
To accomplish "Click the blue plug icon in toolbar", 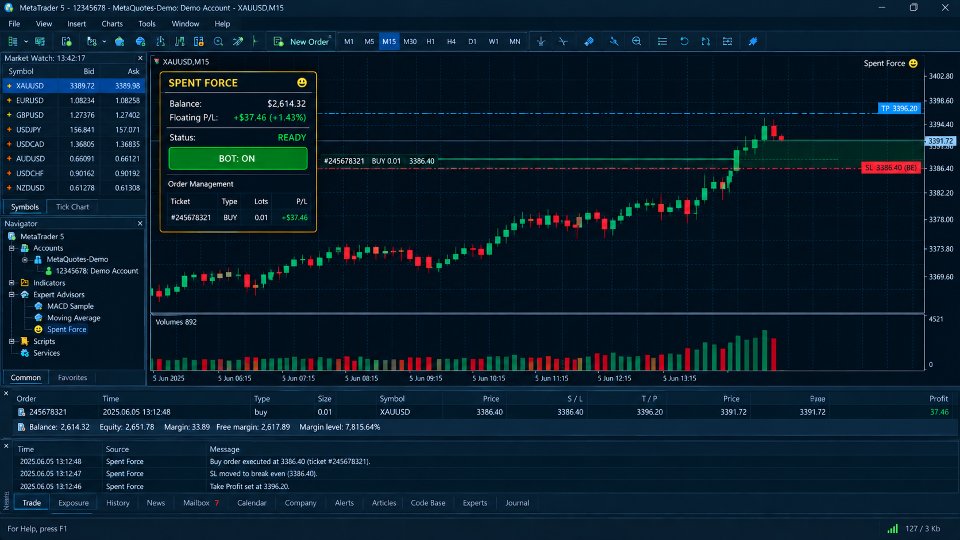I will click(753, 42).
